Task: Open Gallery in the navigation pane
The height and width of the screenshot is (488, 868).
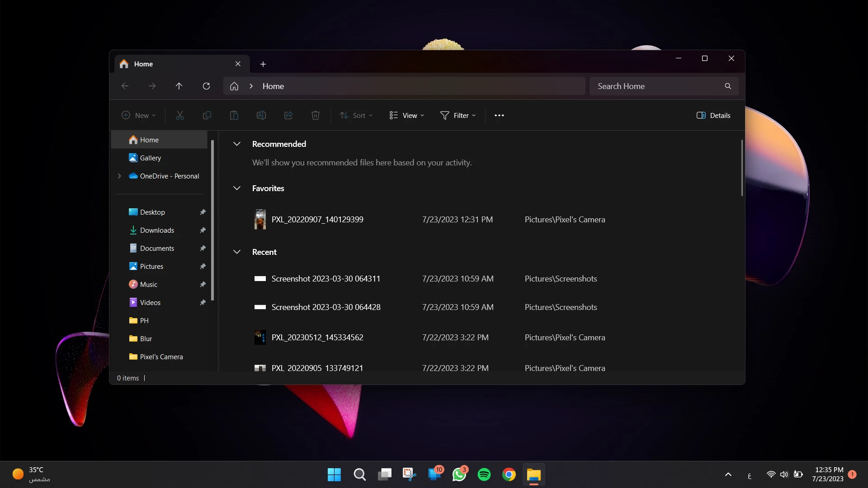Action: pos(150,158)
